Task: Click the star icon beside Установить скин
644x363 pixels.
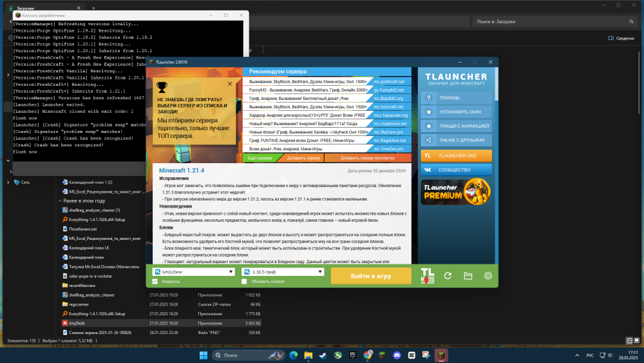Action: [428, 112]
